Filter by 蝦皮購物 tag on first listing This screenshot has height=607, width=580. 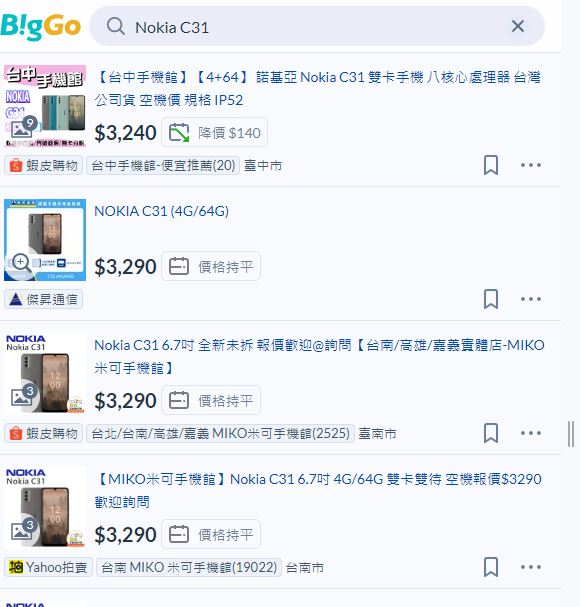tap(43, 166)
